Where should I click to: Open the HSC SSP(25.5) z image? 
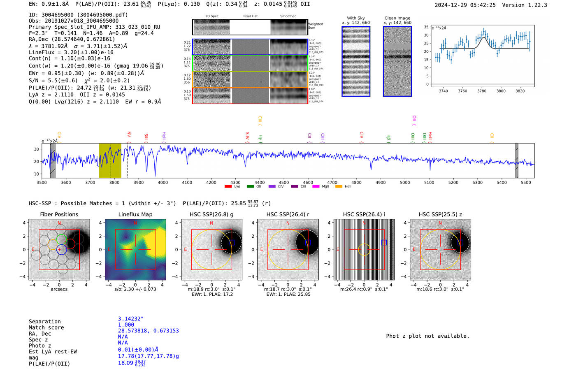click(x=440, y=250)
